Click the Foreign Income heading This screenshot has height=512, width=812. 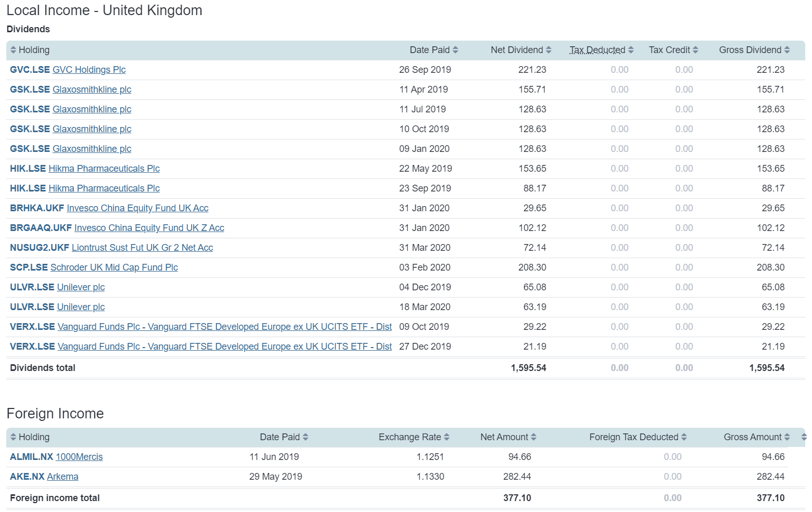tap(55, 414)
